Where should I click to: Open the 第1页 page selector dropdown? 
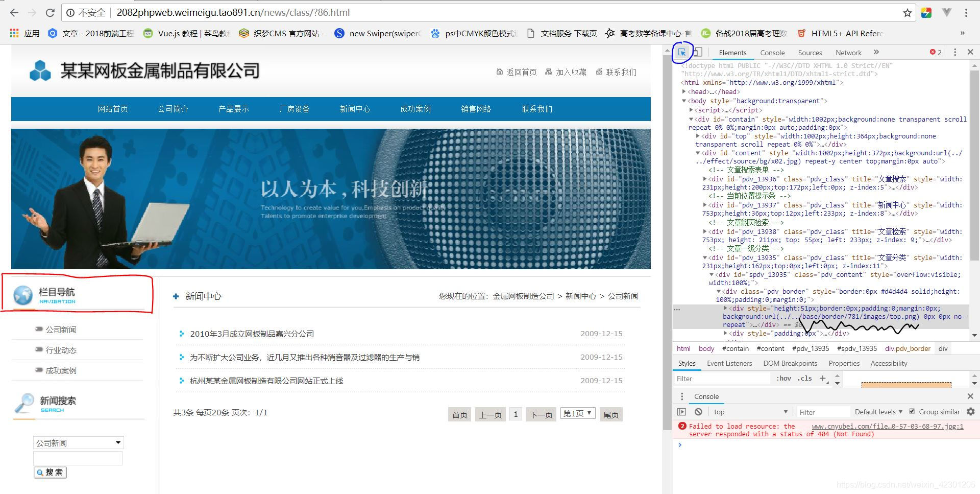(x=578, y=413)
